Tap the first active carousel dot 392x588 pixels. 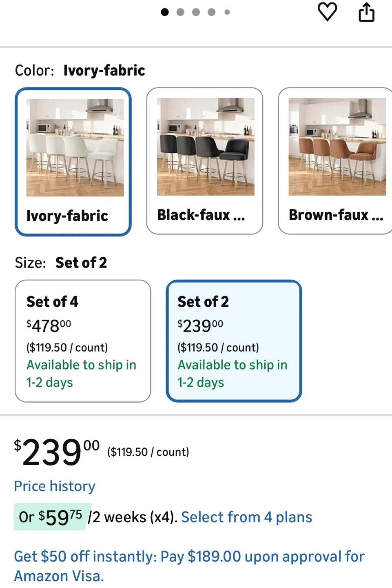[165, 12]
